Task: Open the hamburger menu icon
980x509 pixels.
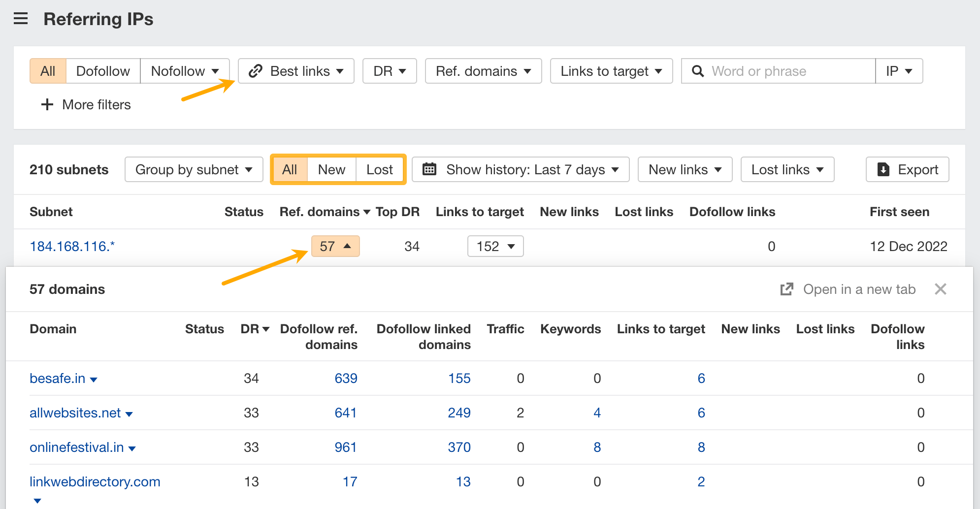Action: pos(21,19)
